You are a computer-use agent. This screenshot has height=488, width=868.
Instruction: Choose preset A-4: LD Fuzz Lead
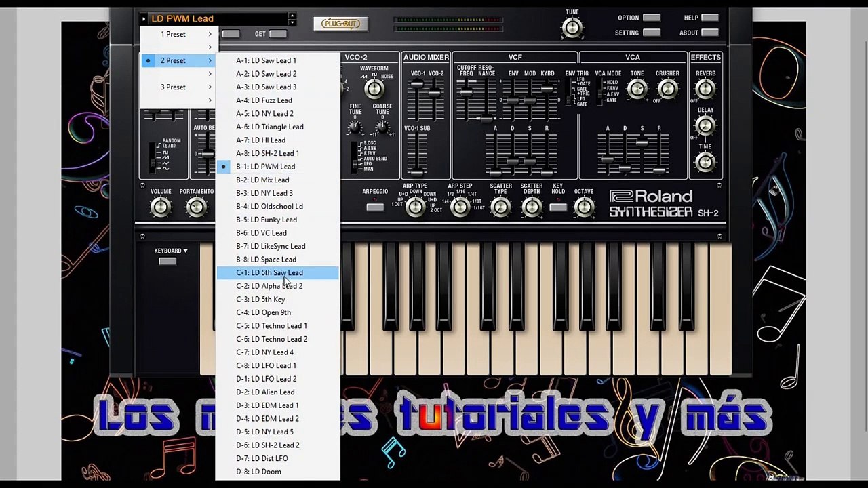point(278,100)
